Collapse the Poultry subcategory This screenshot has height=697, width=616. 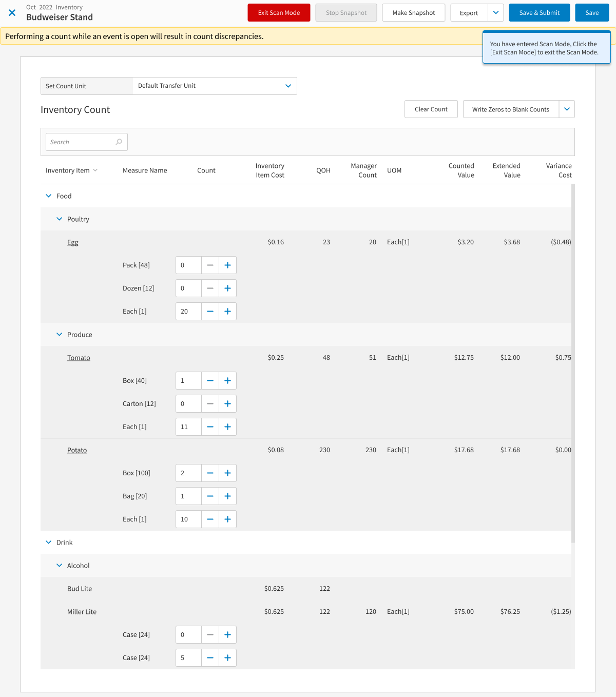click(59, 219)
